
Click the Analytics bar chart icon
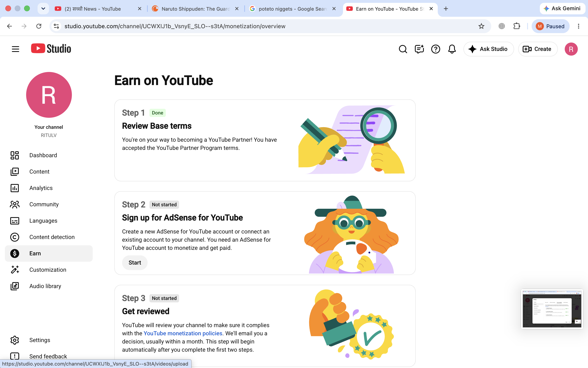click(x=14, y=188)
